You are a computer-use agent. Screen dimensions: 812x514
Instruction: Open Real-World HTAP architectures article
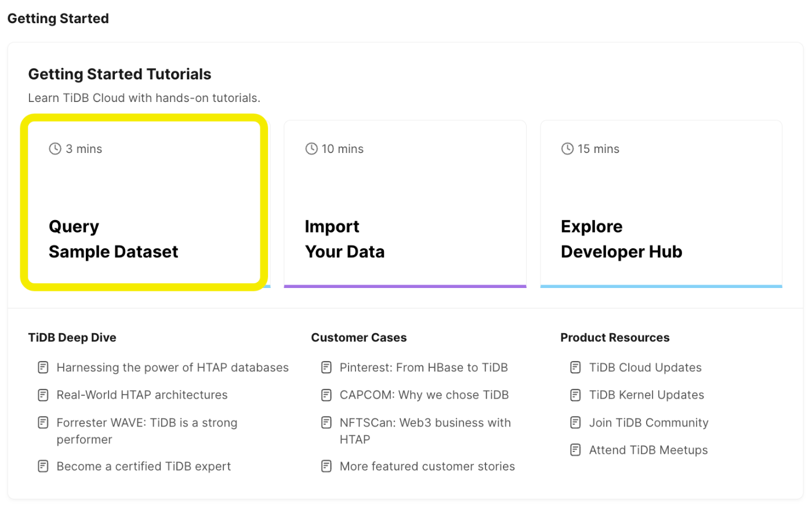pyautogui.click(x=142, y=395)
